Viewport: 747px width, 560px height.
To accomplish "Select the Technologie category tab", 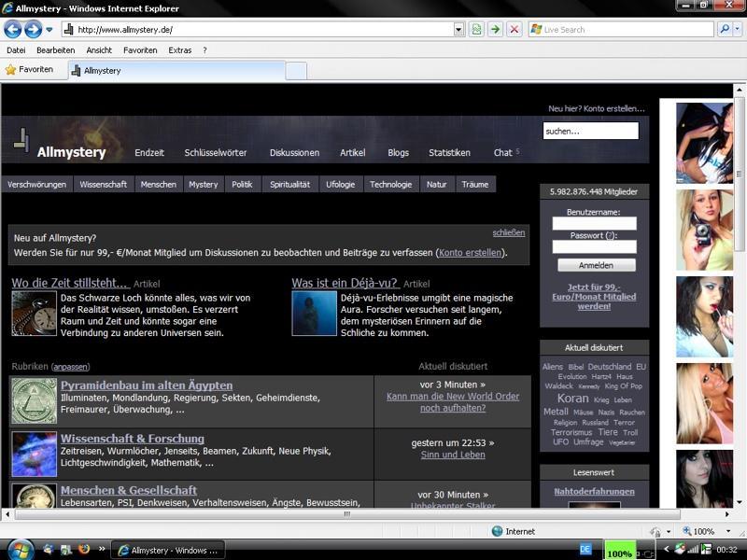I will [390, 184].
